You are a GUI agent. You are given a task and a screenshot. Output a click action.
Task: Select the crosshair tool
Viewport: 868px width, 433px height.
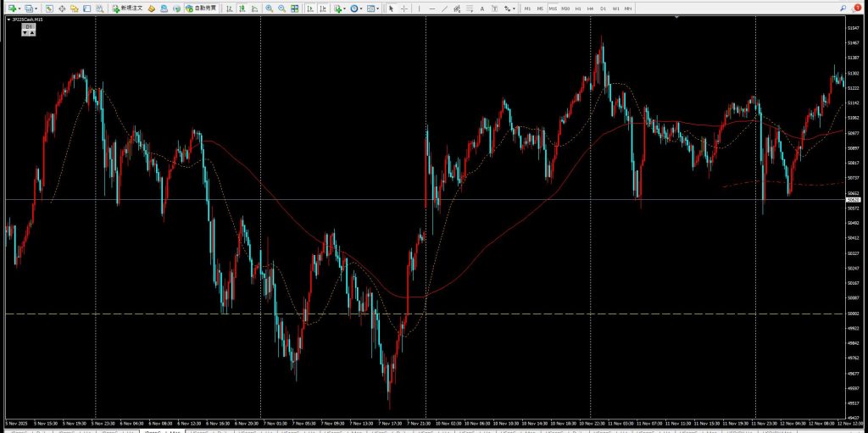click(403, 8)
